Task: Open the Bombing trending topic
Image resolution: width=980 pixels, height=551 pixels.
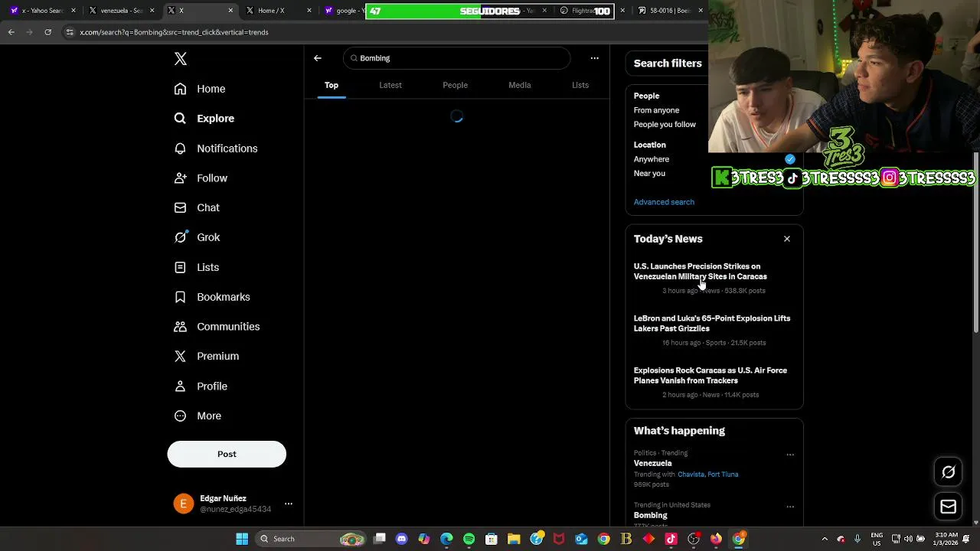Action: [651, 516]
